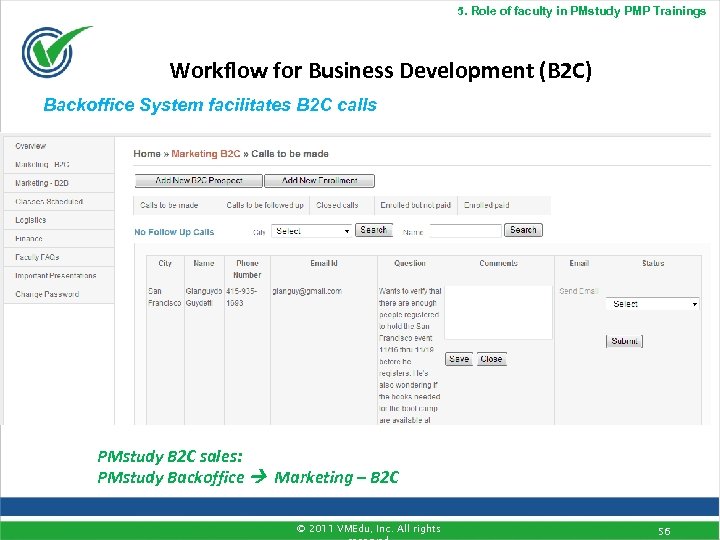Save the comment with Save button
This screenshot has width=720, height=540.
click(x=459, y=359)
